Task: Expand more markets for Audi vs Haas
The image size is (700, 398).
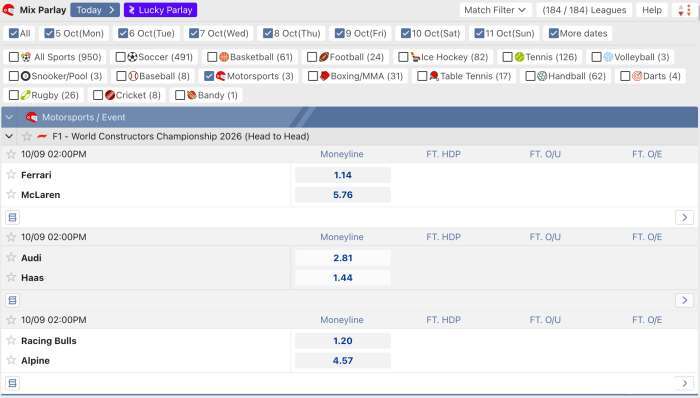Action: click(x=684, y=300)
